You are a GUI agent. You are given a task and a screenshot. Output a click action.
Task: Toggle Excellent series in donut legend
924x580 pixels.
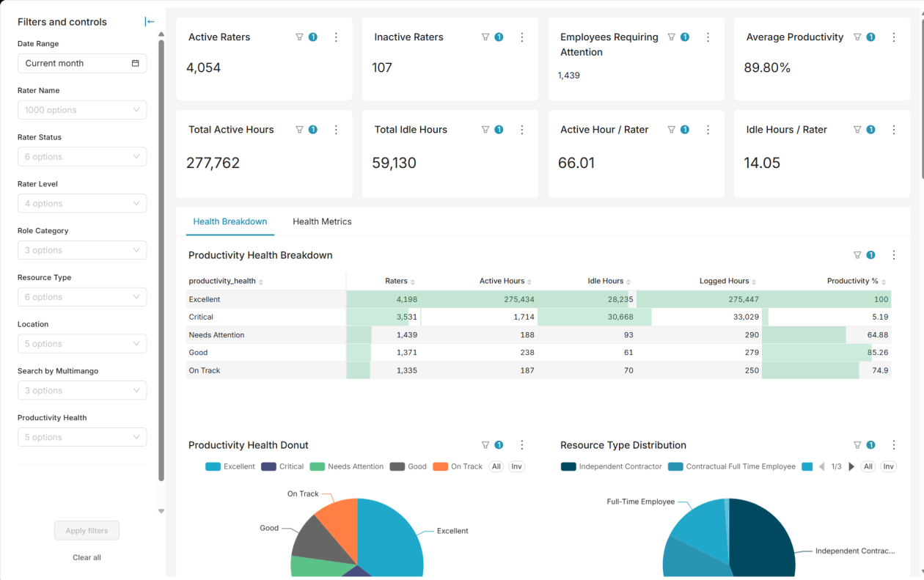click(230, 466)
